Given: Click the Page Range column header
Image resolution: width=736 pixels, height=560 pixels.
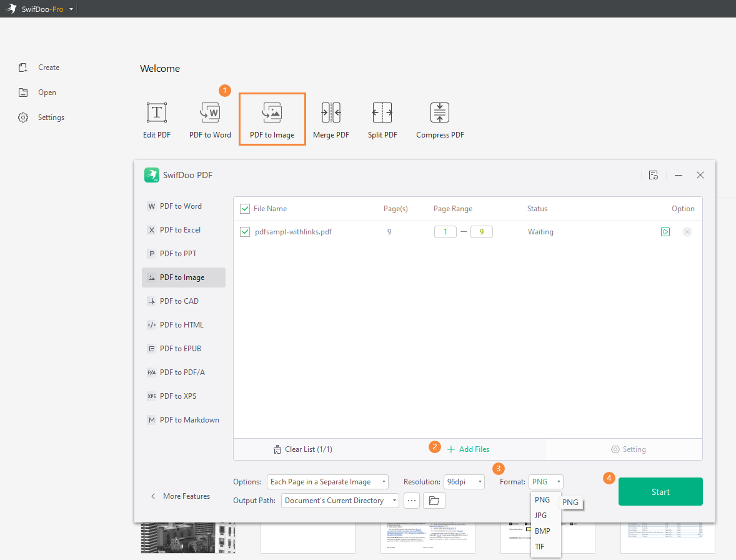Looking at the screenshot, I should (x=453, y=209).
